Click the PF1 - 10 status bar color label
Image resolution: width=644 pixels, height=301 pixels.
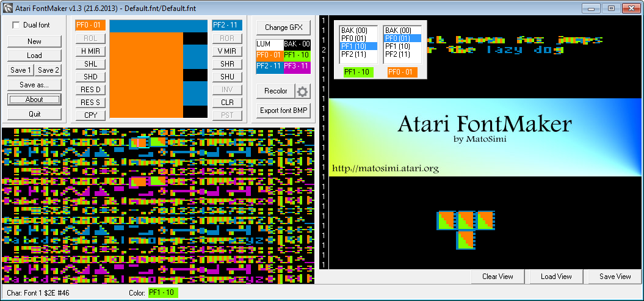(x=163, y=293)
